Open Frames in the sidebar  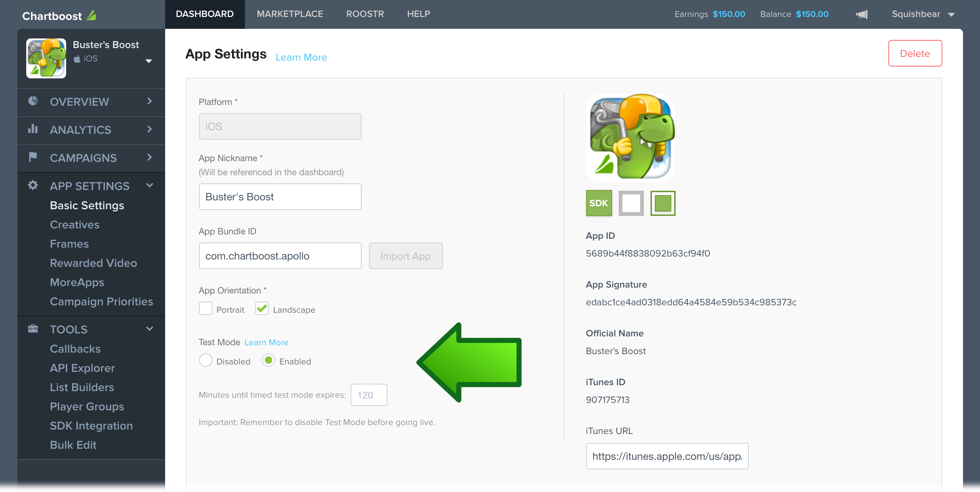point(69,244)
